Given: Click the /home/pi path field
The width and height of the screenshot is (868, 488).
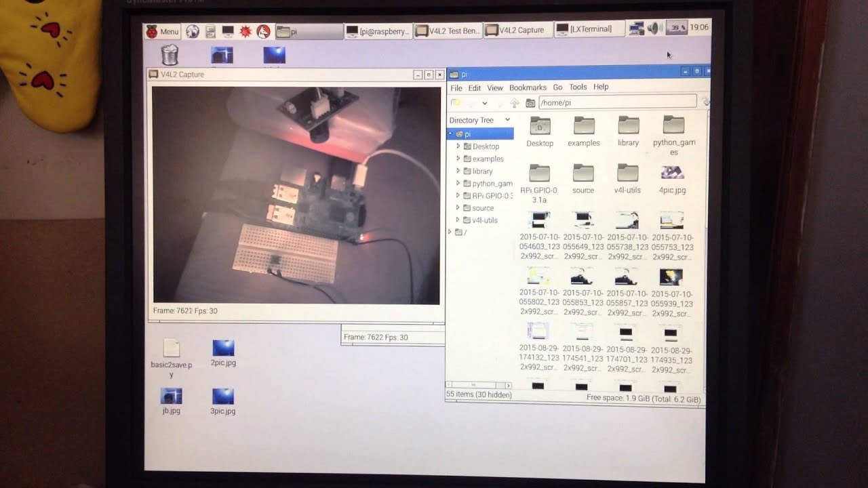Looking at the screenshot, I should 617,102.
